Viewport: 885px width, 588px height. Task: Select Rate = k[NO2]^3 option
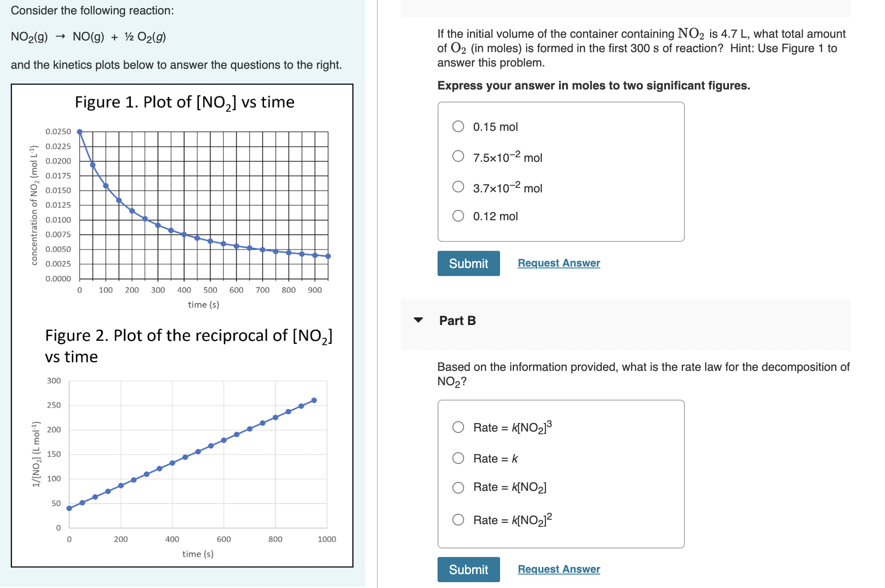pyautogui.click(x=458, y=427)
